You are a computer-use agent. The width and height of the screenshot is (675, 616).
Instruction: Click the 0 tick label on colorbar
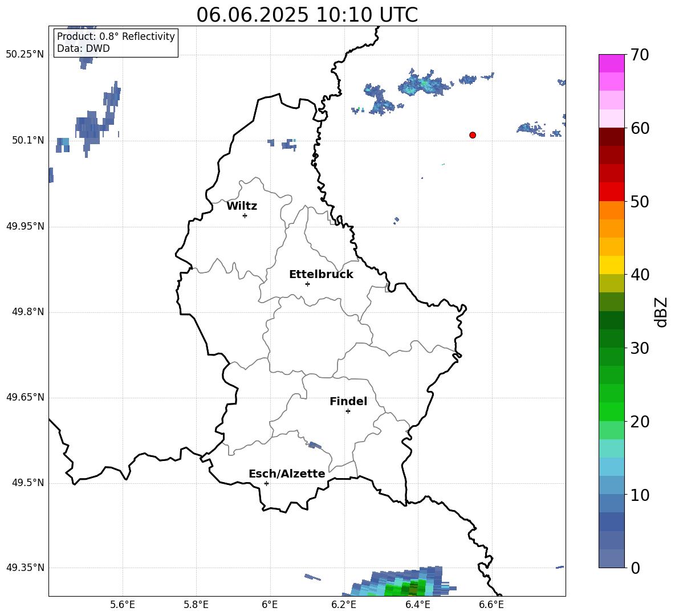pos(636,568)
